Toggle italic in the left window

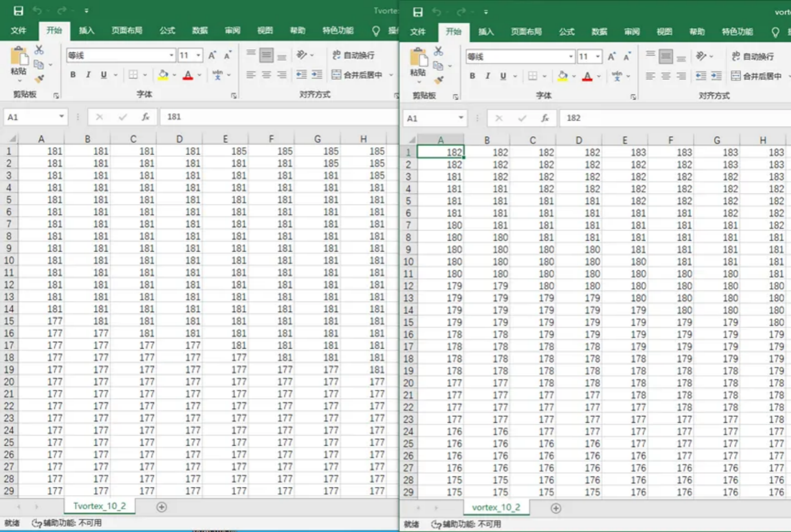(x=88, y=75)
